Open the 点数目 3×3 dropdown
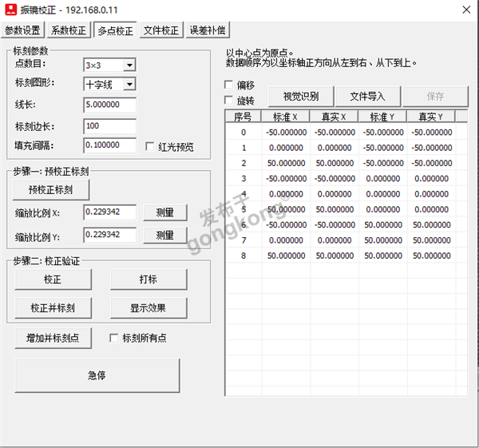The width and height of the screenshot is (479, 448). 129,65
